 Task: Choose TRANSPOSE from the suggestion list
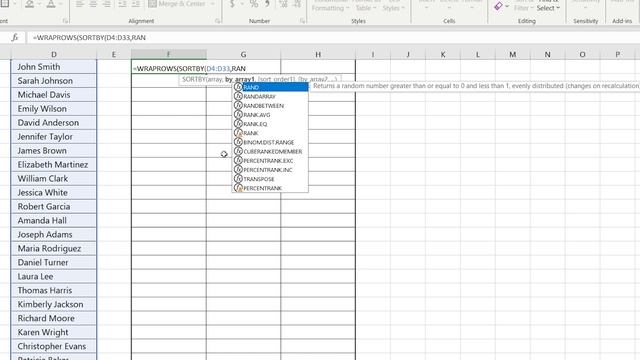tap(270, 179)
